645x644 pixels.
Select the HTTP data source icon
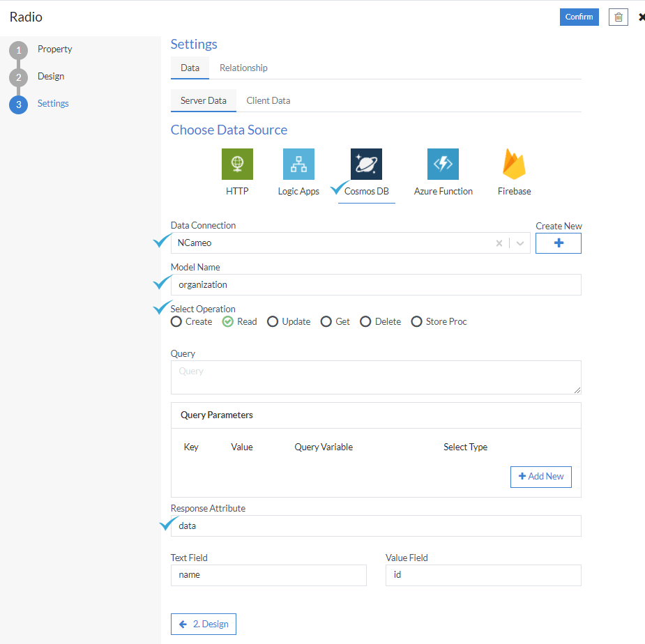[237, 164]
